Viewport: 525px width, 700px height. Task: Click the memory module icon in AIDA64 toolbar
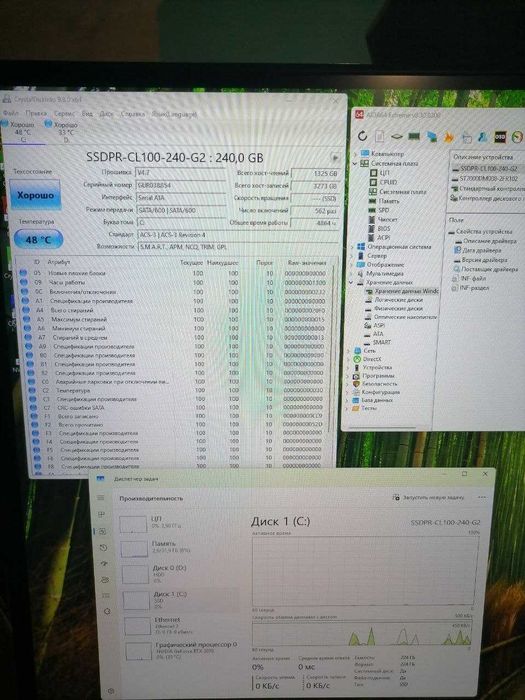point(414,137)
